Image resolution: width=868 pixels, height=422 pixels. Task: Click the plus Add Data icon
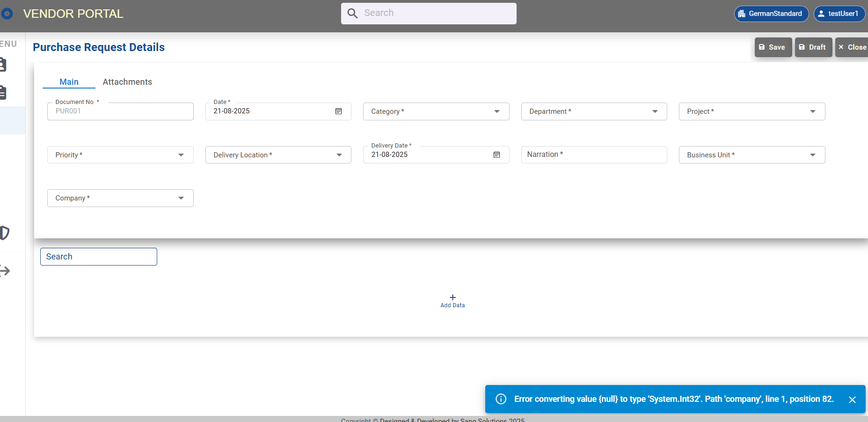point(452,297)
